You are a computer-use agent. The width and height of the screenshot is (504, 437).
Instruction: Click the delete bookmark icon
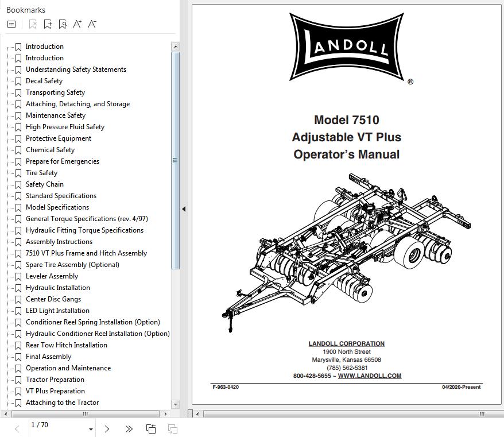pos(33,24)
